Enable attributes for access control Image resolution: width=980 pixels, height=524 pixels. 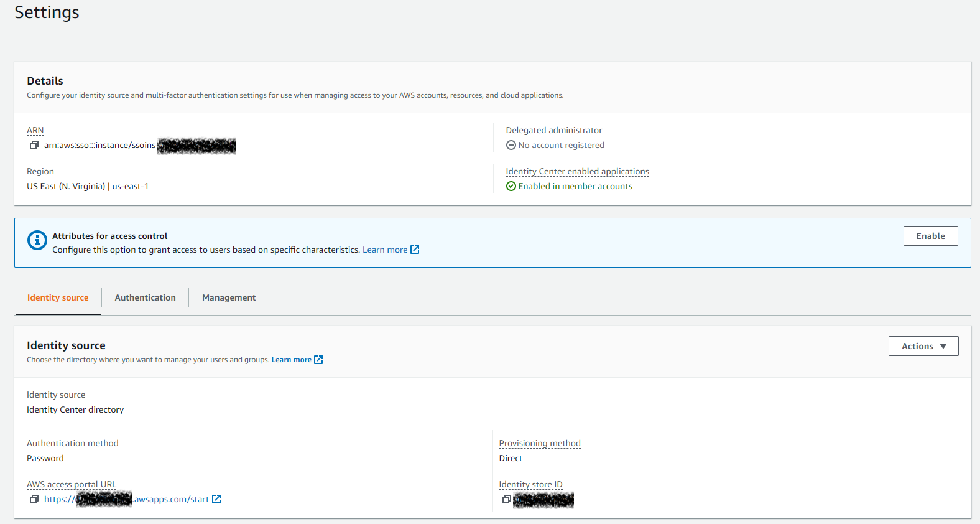click(x=930, y=236)
